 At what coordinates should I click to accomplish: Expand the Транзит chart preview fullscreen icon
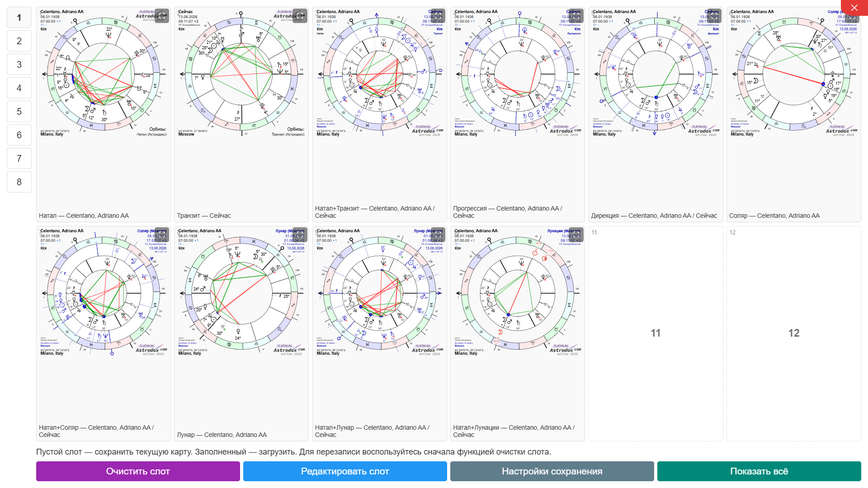click(300, 16)
